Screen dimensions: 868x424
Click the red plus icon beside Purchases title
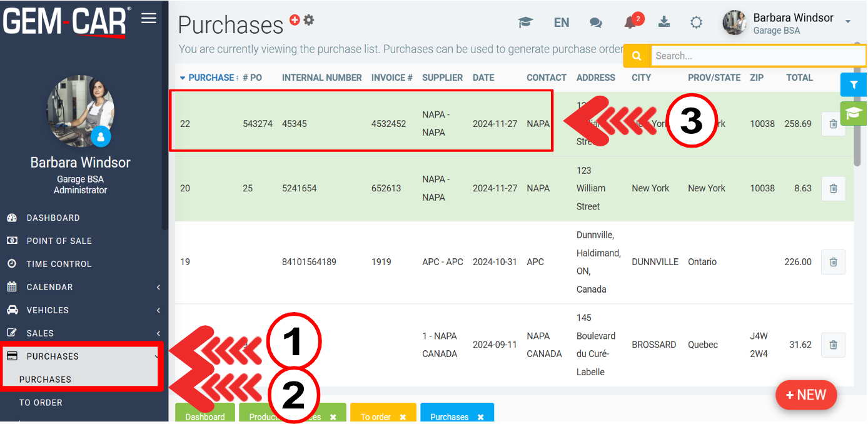tap(295, 20)
